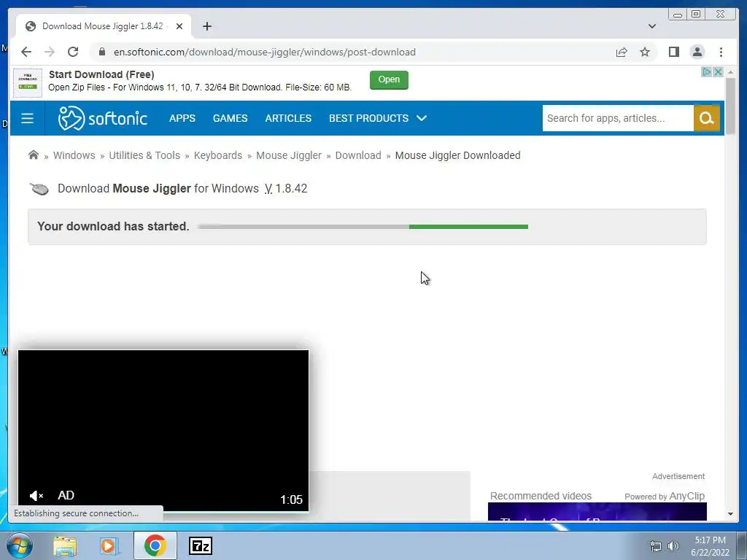Click the address bar URL
Image resolution: width=747 pixels, height=560 pixels.
[264, 52]
